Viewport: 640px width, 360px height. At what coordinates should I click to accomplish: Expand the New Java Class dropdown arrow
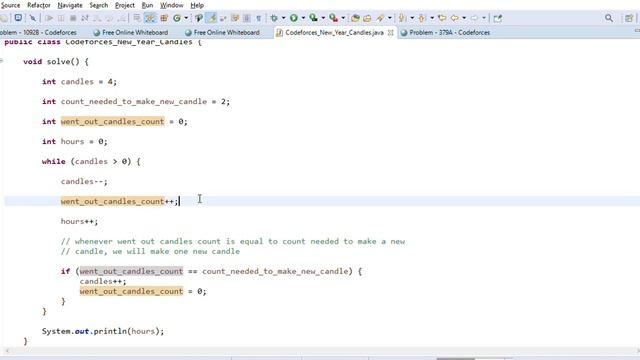[186, 18]
